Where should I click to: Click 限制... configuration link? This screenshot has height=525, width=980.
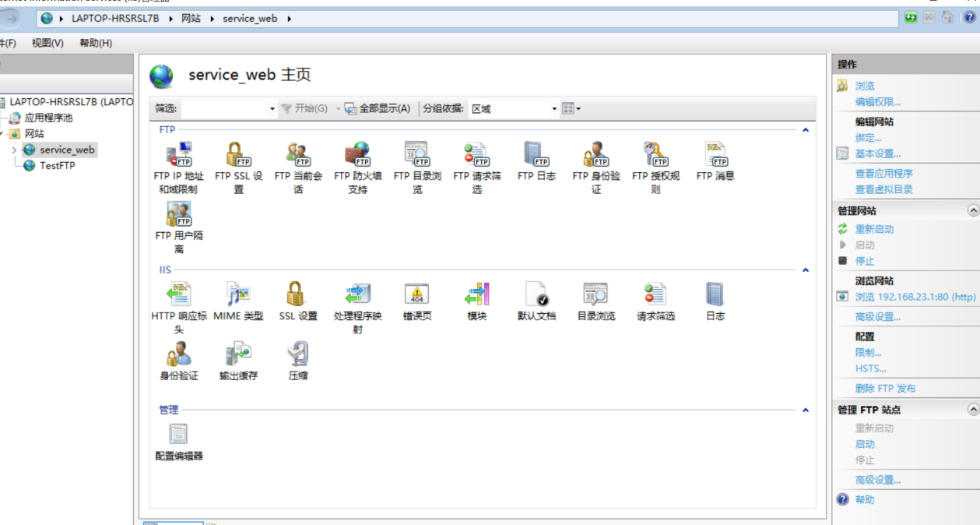tap(869, 353)
